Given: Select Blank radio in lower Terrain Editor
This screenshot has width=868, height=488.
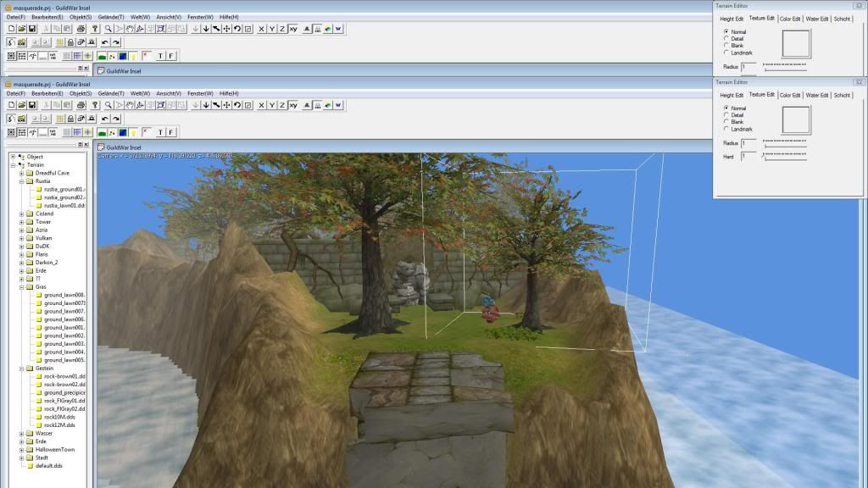Looking at the screenshot, I should pos(726,122).
